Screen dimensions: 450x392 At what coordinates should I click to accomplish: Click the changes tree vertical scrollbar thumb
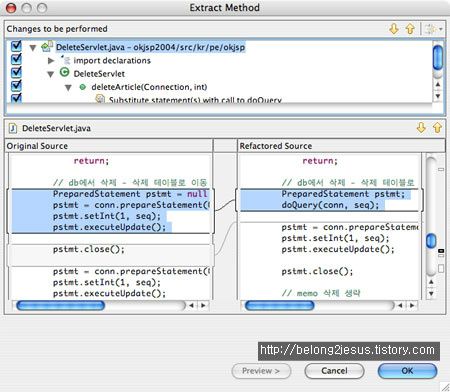(x=438, y=58)
